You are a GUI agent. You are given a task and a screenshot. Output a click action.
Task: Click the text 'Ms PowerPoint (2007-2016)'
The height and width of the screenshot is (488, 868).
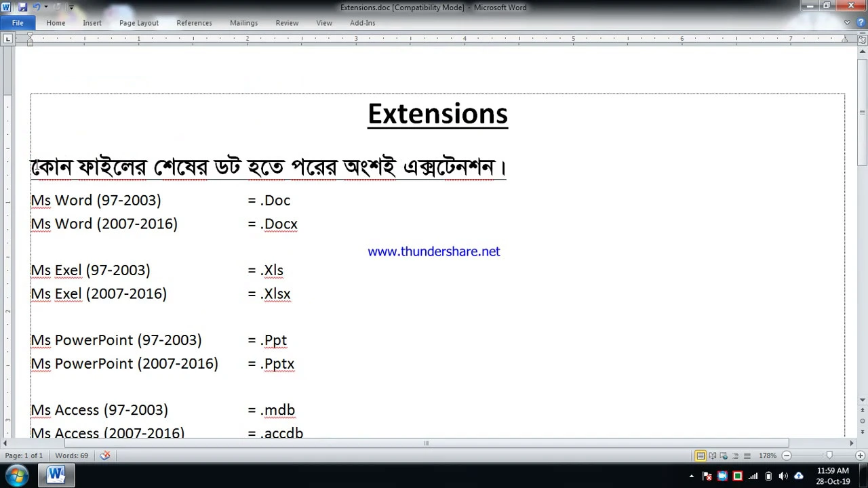point(124,364)
